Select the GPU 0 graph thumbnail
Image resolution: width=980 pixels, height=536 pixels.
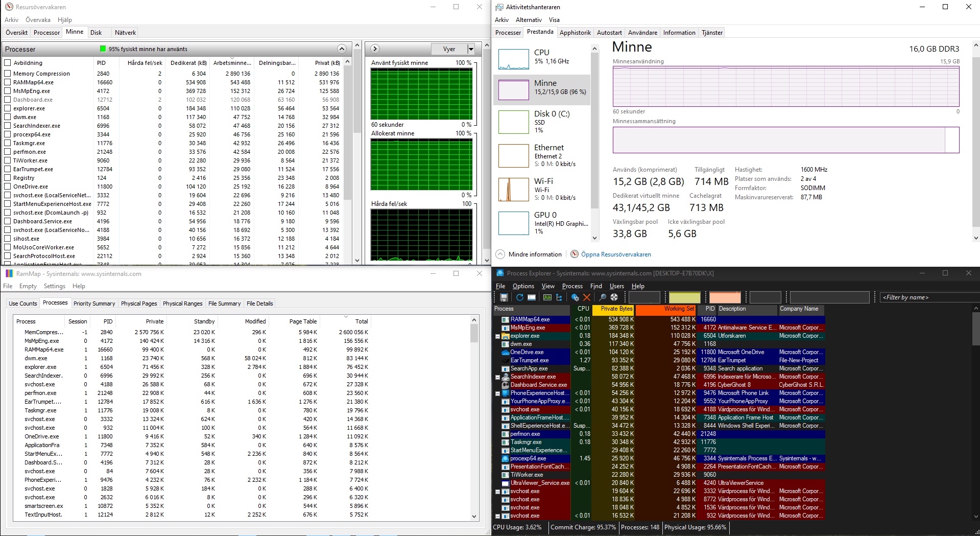[513, 223]
